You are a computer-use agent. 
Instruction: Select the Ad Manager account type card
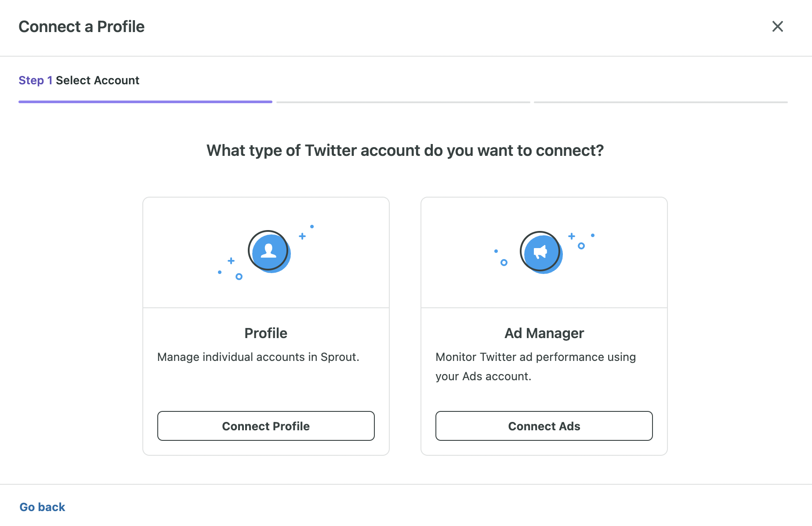[x=544, y=326]
